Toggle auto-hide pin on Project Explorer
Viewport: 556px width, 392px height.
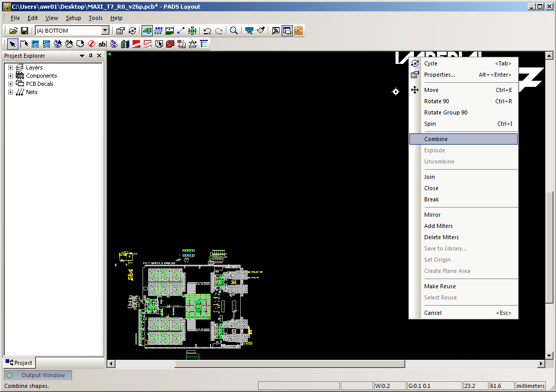tap(90, 56)
